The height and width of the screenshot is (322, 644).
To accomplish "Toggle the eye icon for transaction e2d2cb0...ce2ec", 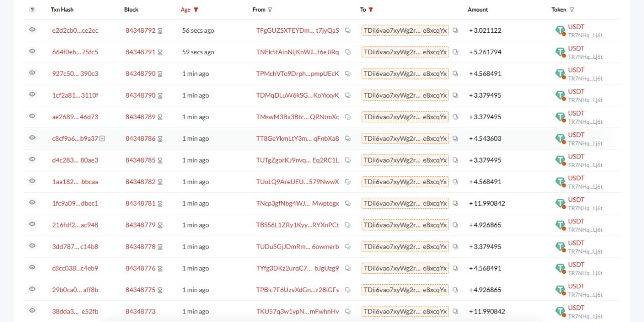I will pos(32,30).
